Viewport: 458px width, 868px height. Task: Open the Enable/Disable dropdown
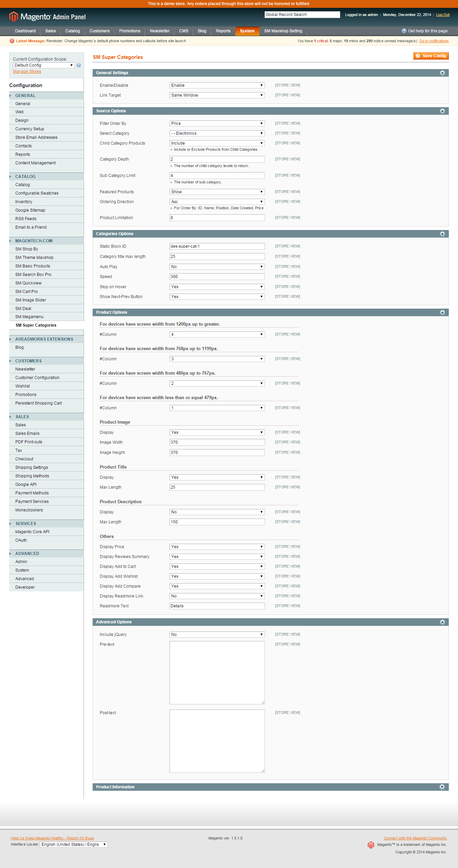(217, 85)
